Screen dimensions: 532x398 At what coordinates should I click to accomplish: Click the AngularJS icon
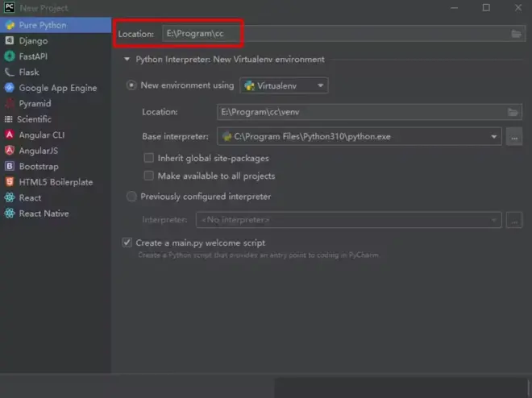(x=10, y=150)
